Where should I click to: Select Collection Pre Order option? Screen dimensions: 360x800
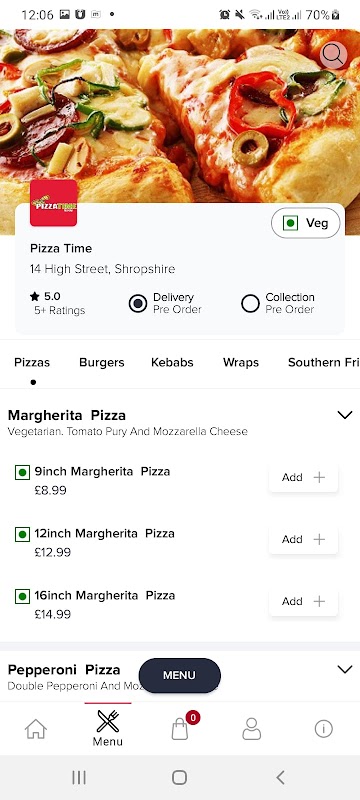click(x=278, y=303)
